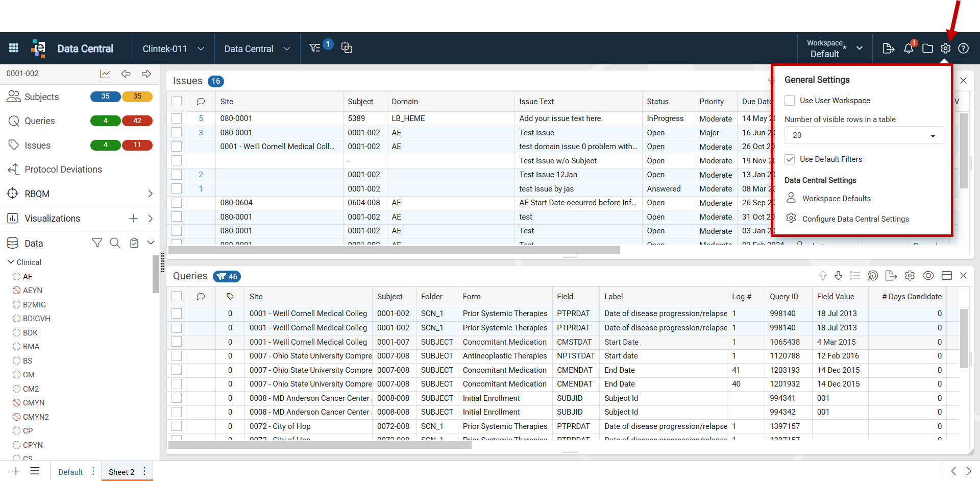
Task: Collapse the Clinical tree node
Action: tap(11, 262)
